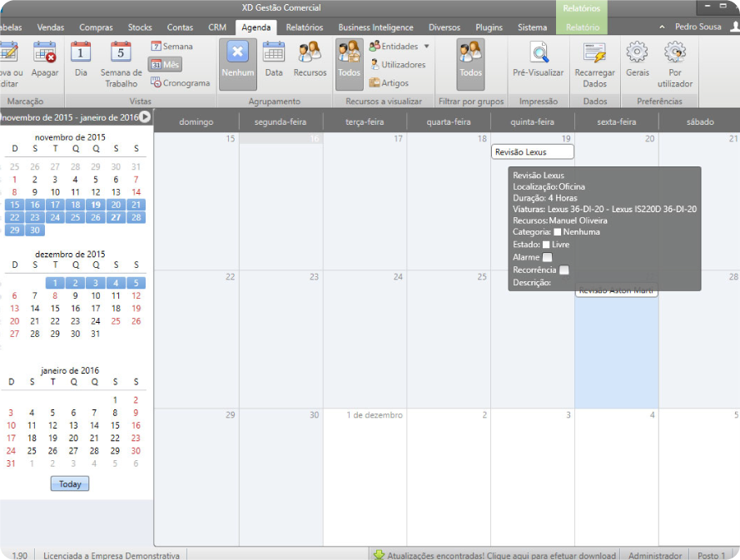This screenshot has height=560, width=740.
Task: Open Pré-Visualizar print preview
Action: click(538, 60)
